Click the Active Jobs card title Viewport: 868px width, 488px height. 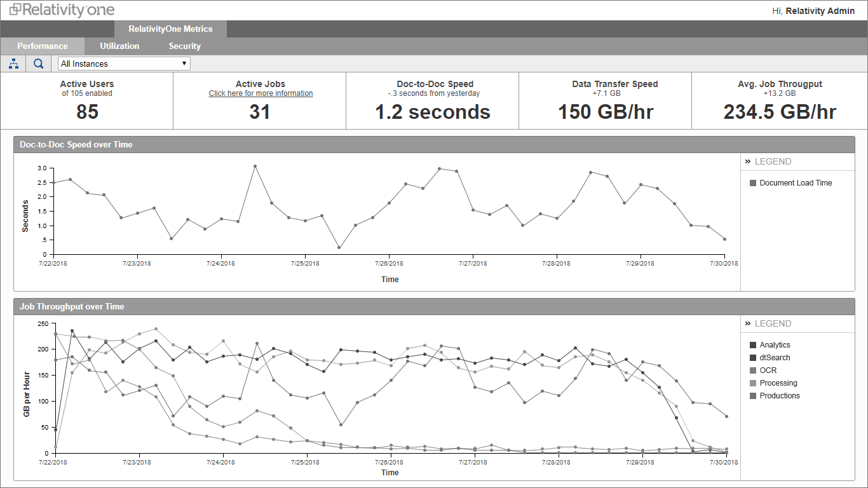pyautogui.click(x=261, y=84)
